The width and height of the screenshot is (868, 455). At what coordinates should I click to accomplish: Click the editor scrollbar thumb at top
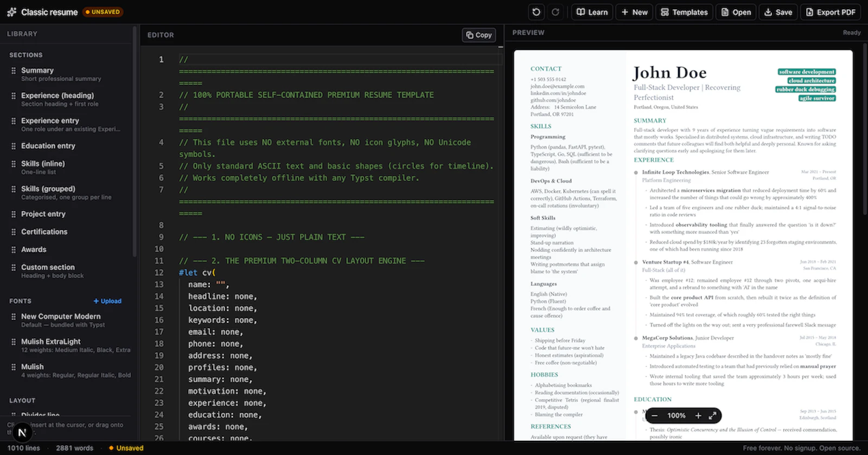point(501,47)
